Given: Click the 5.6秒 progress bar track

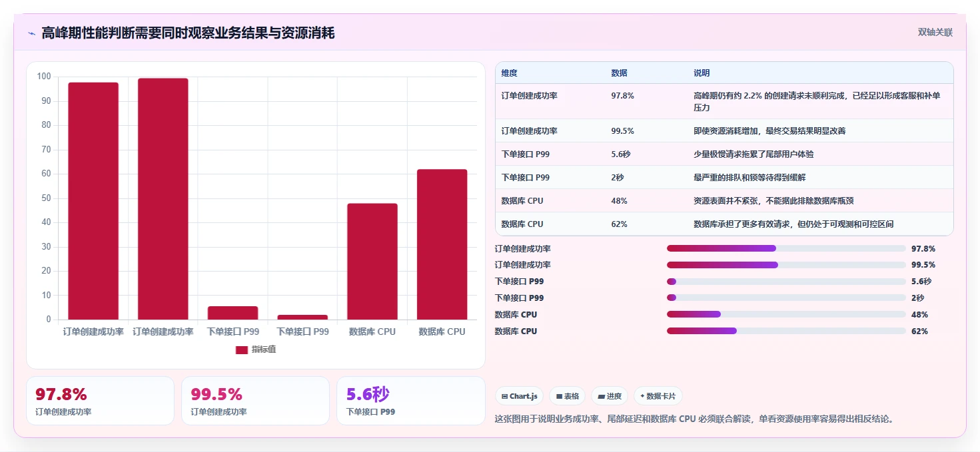Looking at the screenshot, I should click(x=786, y=282).
